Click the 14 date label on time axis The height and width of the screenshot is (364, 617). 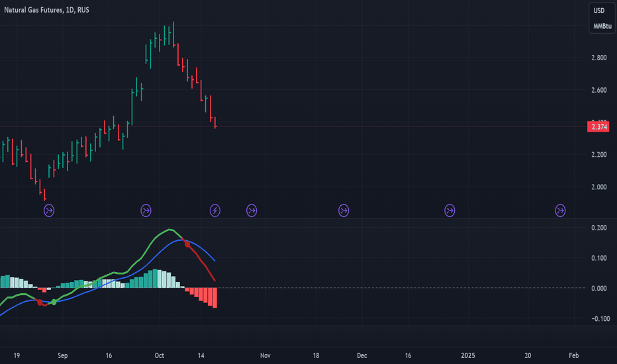201,355
